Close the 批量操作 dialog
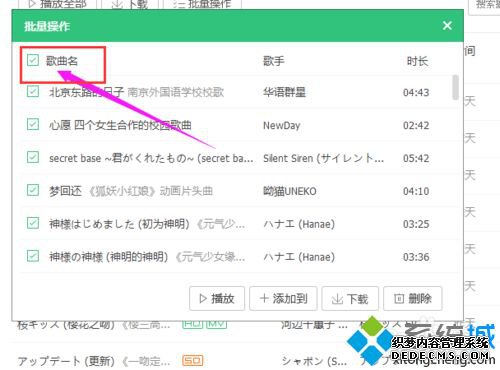This screenshot has height=370, width=500. (447, 26)
